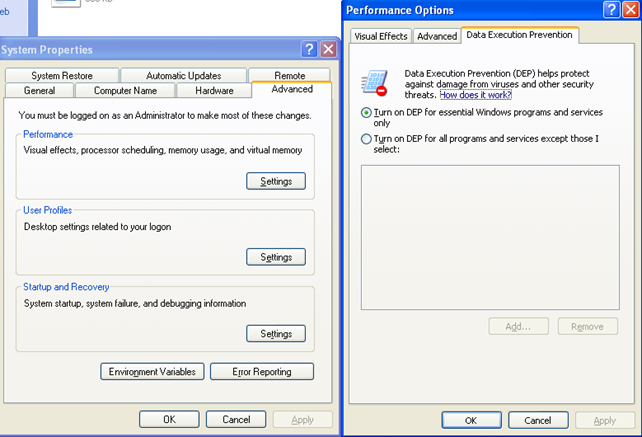Click the Environment Variables button

click(153, 372)
